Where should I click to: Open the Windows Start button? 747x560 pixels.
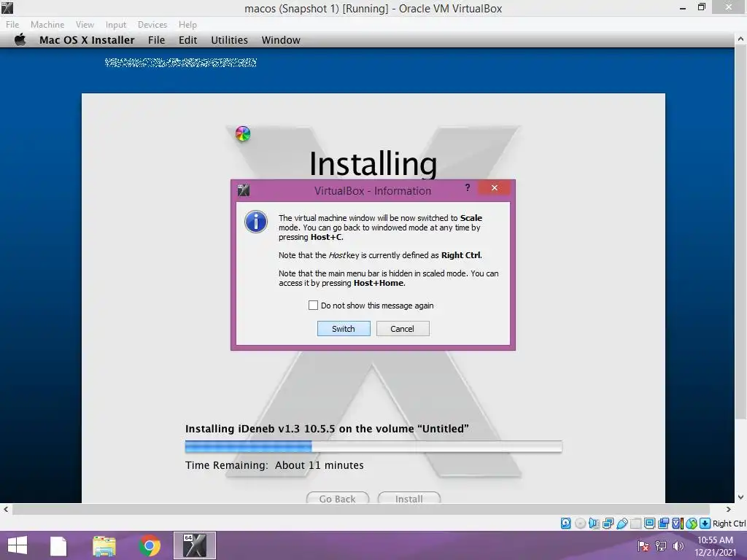coord(18,545)
